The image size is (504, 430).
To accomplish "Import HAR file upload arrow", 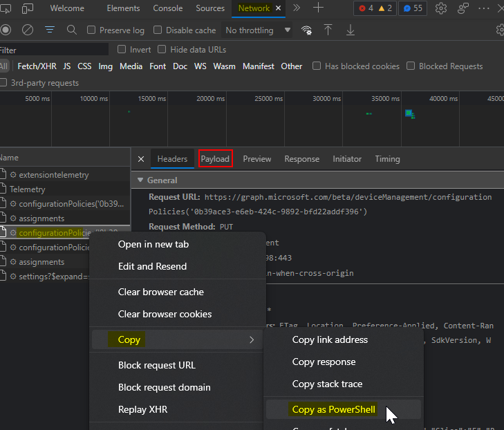I will [328, 30].
